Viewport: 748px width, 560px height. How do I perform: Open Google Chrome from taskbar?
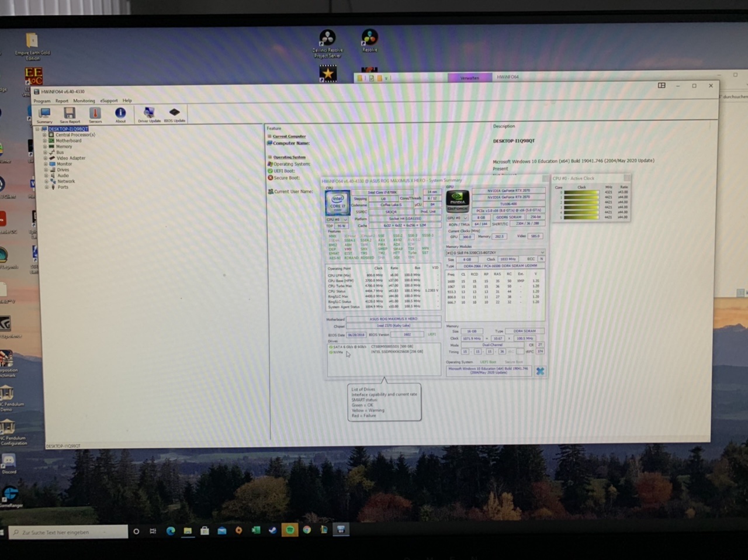click(307, 530)
